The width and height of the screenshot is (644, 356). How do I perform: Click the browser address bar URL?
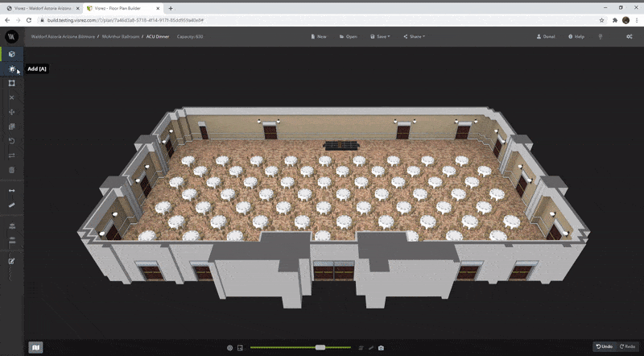pos(126,20)
